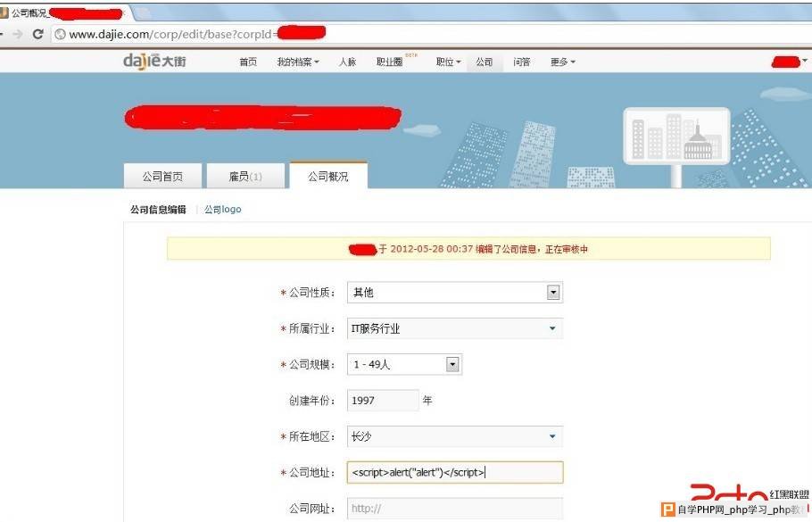The width and height of the screenshot is (812, 522).
Task: Open 职业圈 in the navigation bar
Action: (389, 62)
